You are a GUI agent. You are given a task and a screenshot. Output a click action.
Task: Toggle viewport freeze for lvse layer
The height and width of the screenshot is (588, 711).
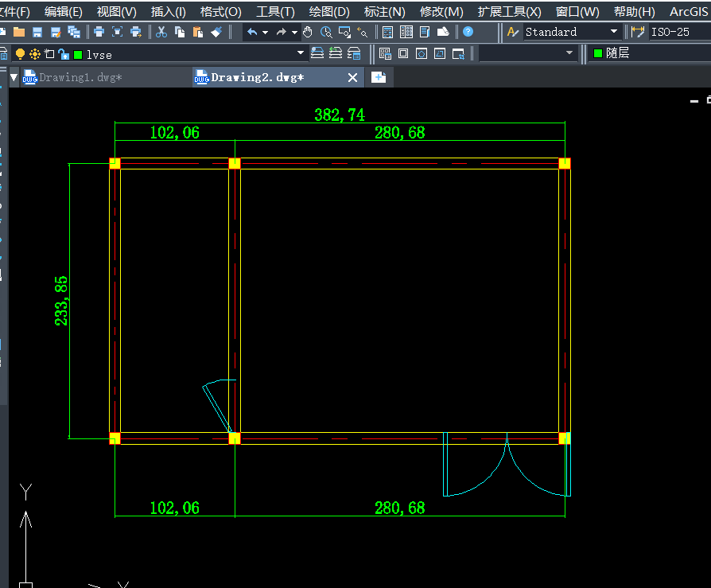(49, 54)
